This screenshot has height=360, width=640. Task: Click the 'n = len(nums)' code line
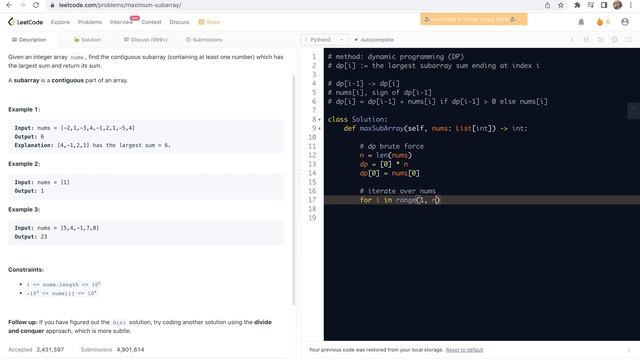[x=386, y=156]
